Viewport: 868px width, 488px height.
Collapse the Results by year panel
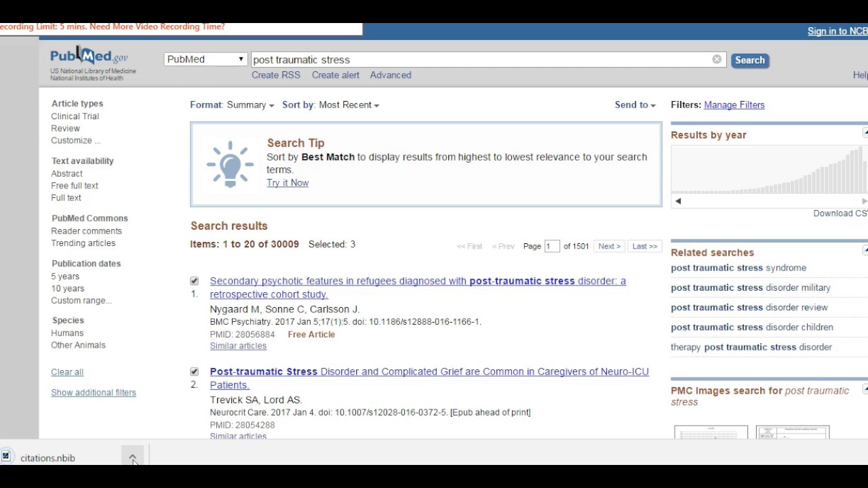pyautogui.click(x=865, y=133)
